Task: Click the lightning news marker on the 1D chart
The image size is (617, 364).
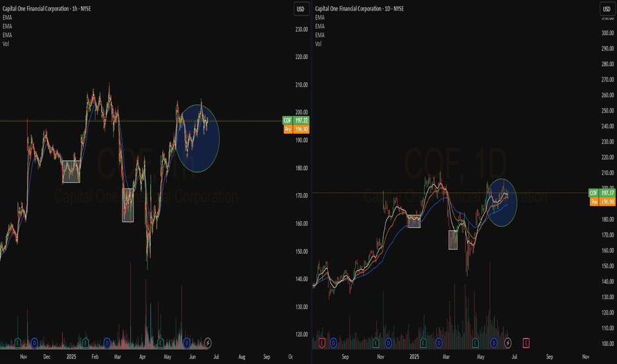Action: tap(508, 343)
